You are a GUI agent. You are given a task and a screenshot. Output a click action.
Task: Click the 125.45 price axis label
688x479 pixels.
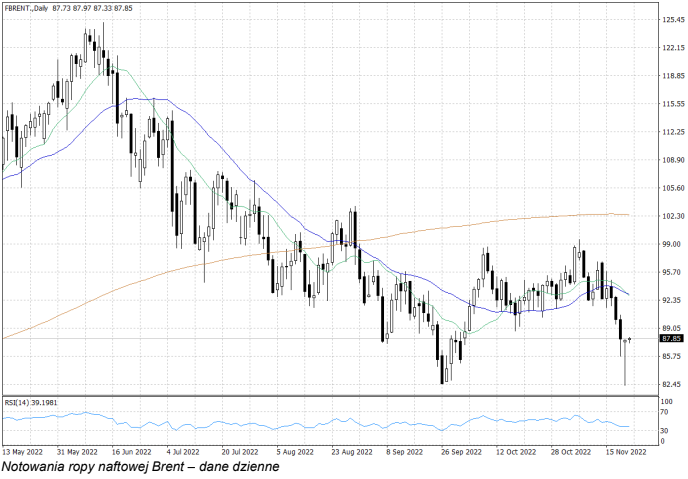tap(672, 20)
